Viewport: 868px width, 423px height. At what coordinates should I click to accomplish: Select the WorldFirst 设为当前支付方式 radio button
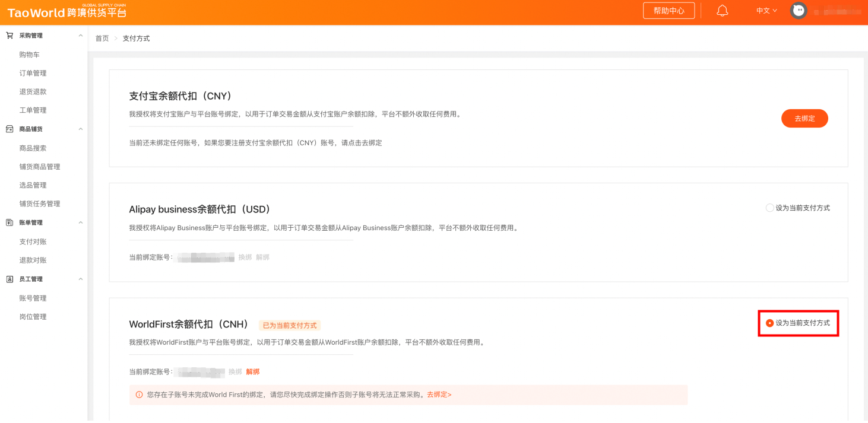pyautogui.click(x=769, y=323)
